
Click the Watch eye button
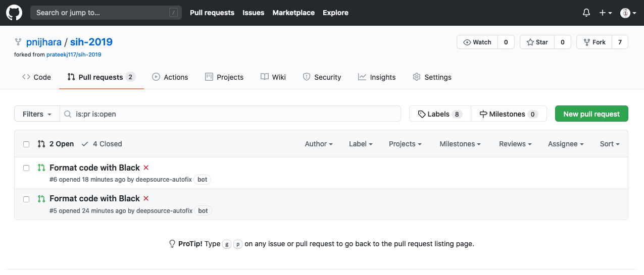477,42
